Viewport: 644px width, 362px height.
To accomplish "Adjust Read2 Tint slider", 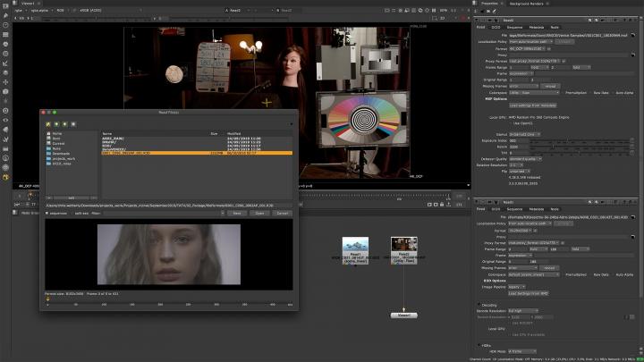I will (x=580, y=153).
